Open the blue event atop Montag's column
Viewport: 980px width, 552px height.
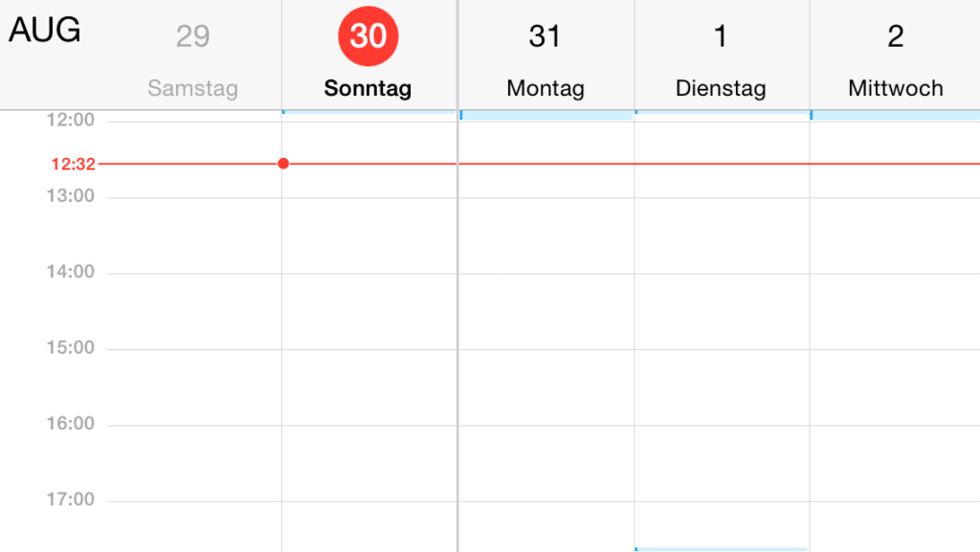pos(546,115)
